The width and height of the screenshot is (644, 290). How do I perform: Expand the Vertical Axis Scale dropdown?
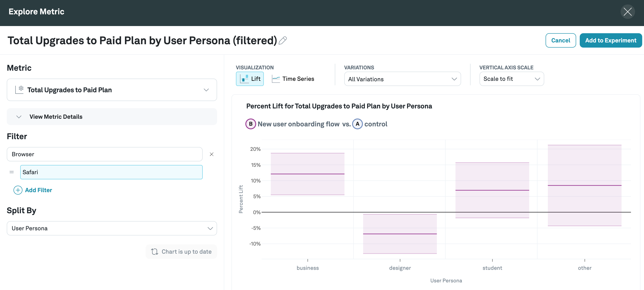click(511, 79)
